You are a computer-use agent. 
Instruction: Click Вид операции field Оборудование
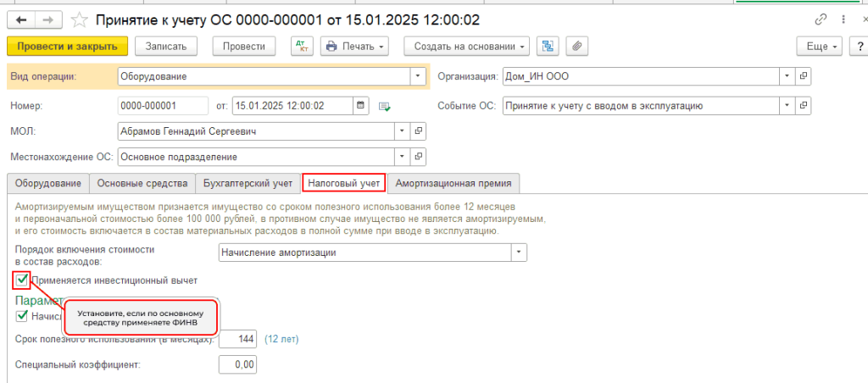pyautogui.click(x=264, y=76)
